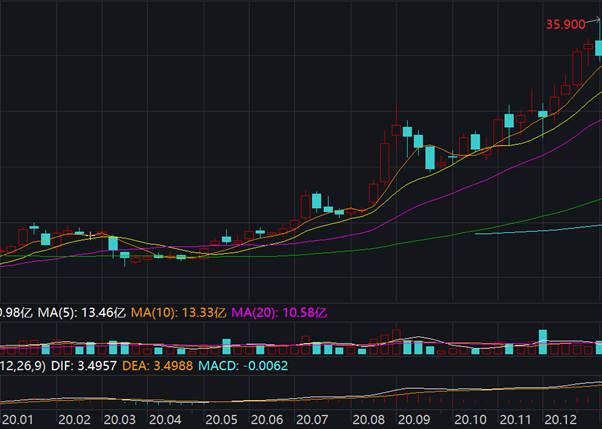
Task: Click the MACD: -0.0062 value
Action: pos(243,366)
